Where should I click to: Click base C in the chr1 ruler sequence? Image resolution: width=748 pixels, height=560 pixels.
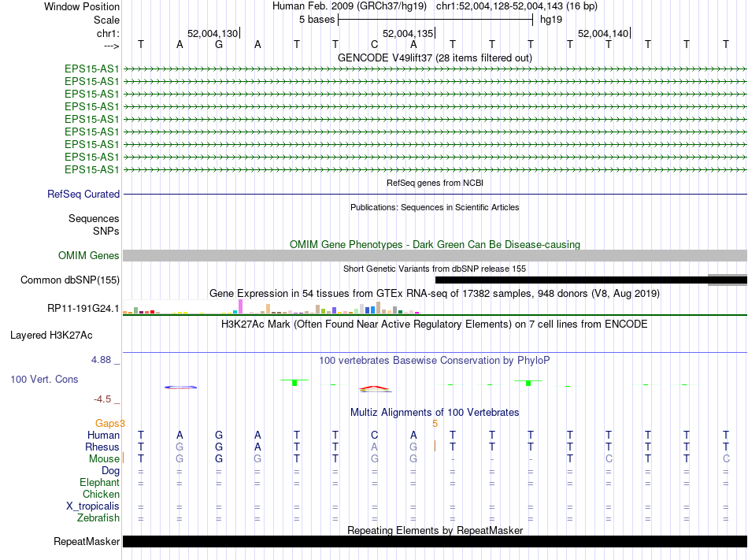point(375,45)
